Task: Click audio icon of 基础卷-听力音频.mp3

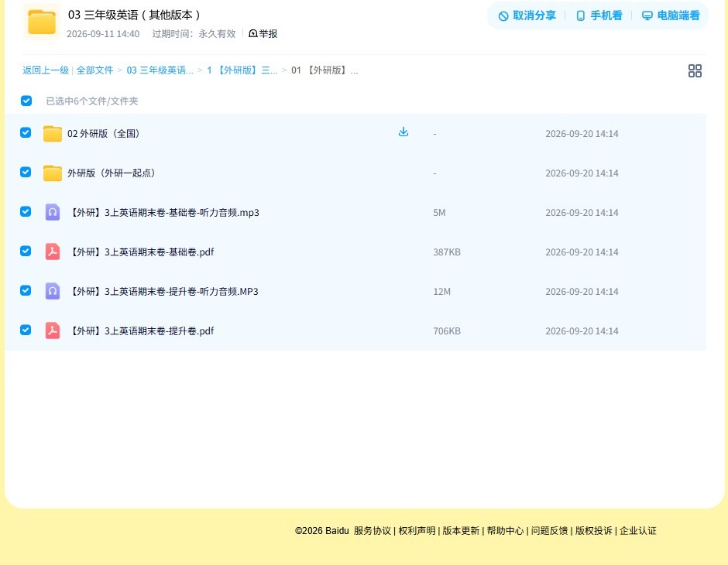Action: point(53,212)
